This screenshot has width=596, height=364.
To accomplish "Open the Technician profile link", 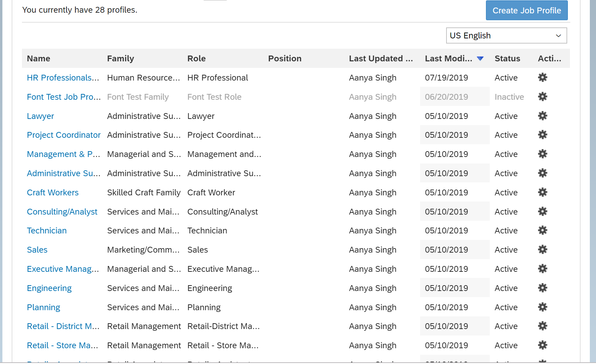I will click(47, 231).
